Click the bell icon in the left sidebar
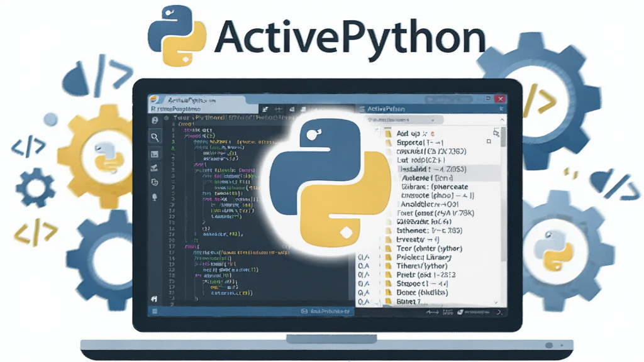The width and height of the screenshot is (644, 362). 155,197
